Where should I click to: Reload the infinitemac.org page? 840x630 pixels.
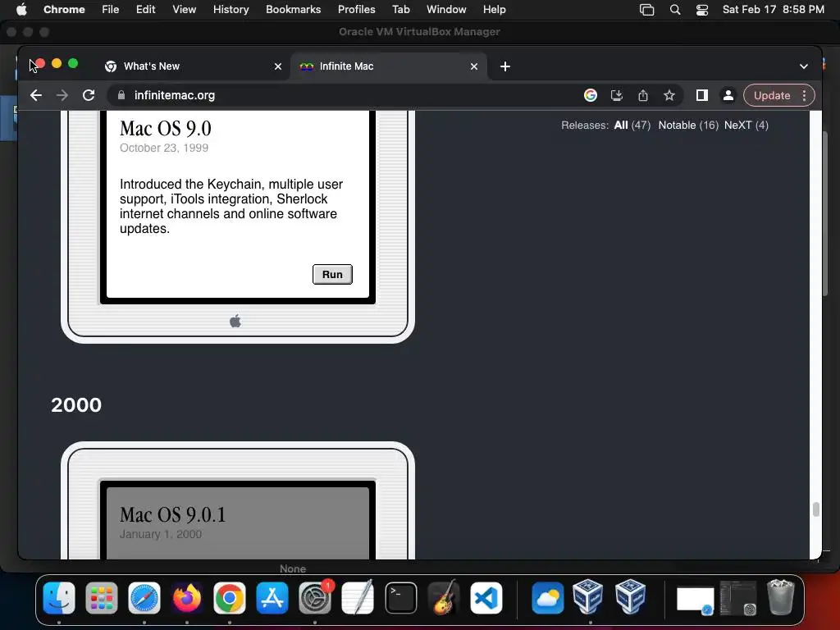pyautogui.click(x=89, y=95)
